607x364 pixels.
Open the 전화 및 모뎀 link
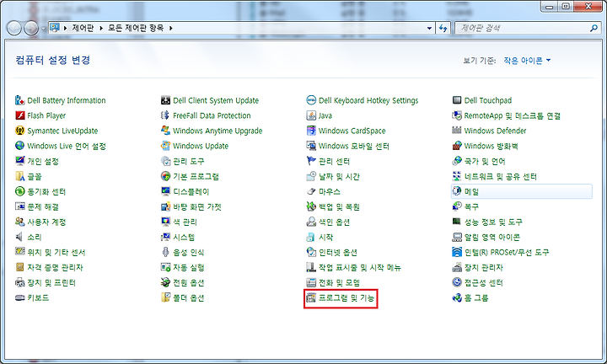point(339,283)
